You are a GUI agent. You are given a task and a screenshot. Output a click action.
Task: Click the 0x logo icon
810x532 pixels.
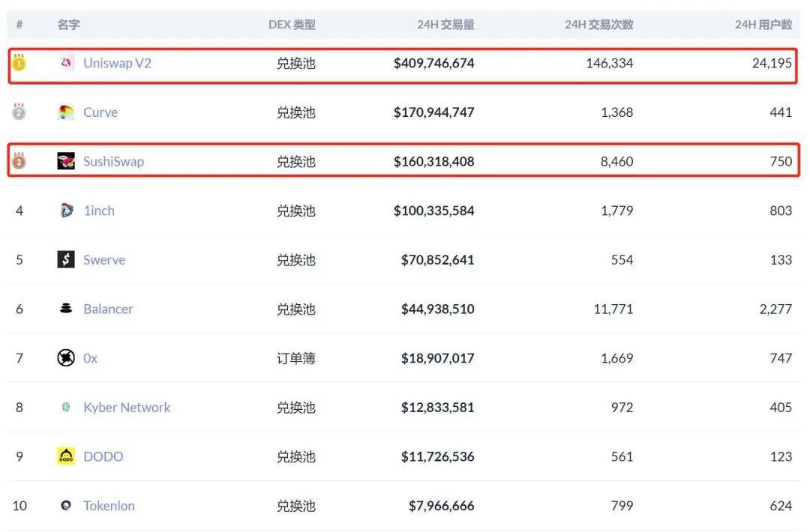pos(66,357)
